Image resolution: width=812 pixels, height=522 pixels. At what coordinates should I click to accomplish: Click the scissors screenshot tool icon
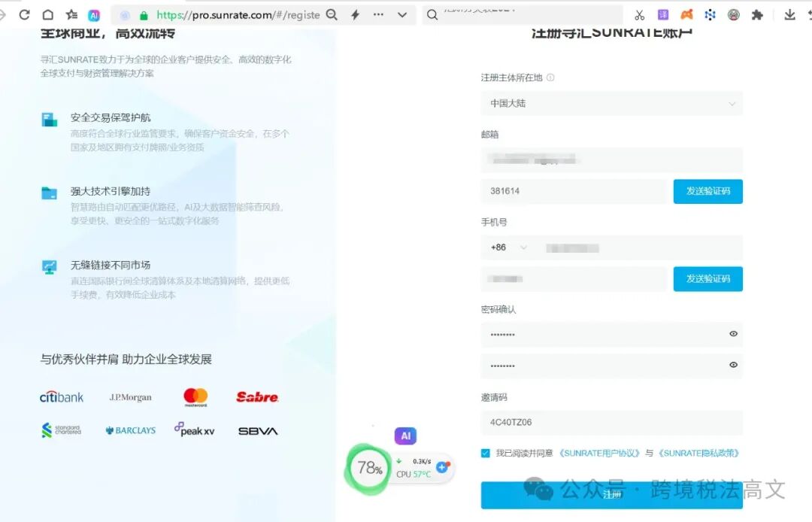coord(641,15)
